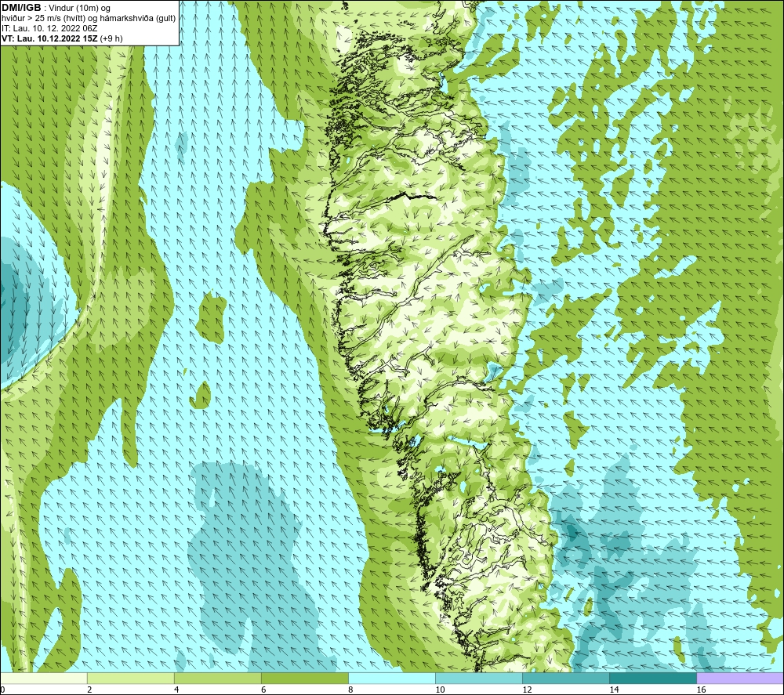Click the legend scale label '16'
Image resolution: width=784 pixels, height=695 pixels.
[x=701, y=690]
